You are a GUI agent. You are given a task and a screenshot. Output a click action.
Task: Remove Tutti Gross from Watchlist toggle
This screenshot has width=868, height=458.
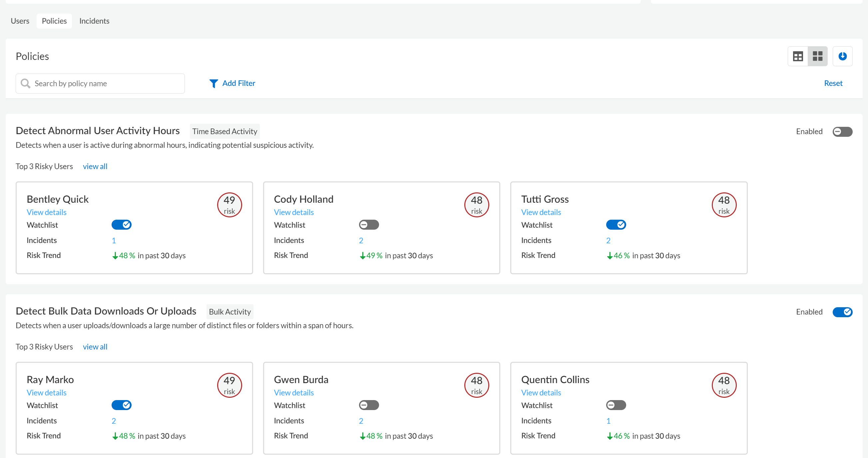616,225
